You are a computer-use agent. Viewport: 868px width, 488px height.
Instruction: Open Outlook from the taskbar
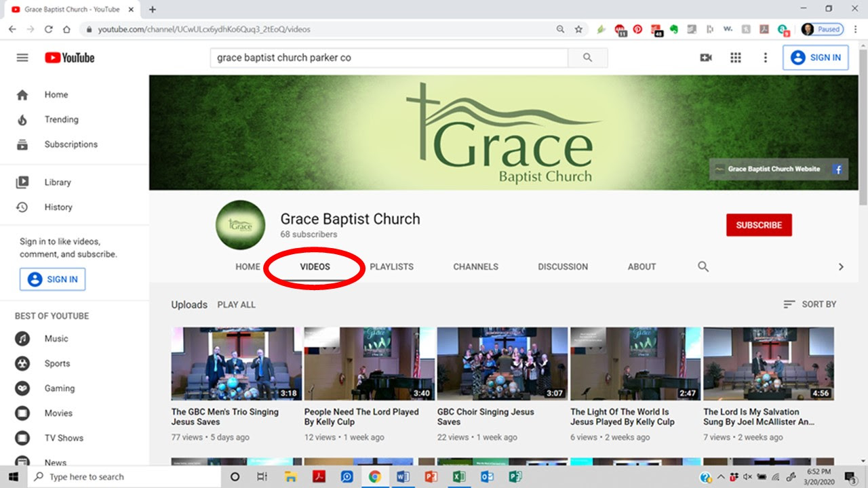tap(487, 476)
